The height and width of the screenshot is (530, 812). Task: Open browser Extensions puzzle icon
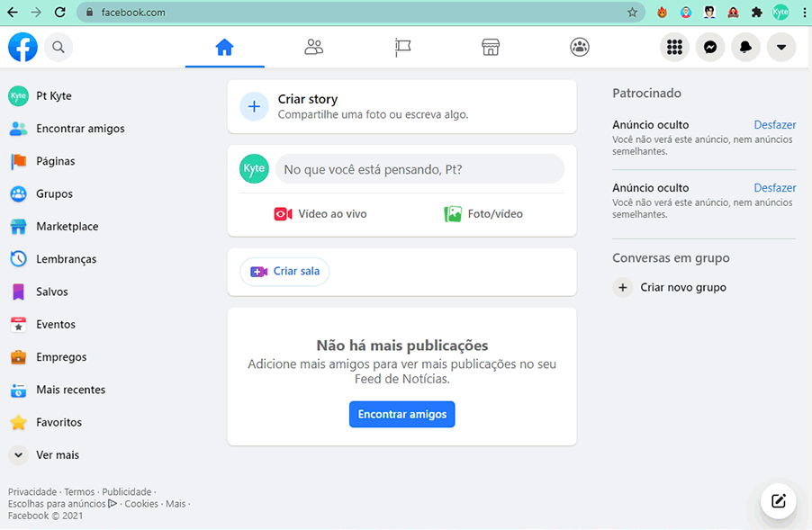[756, 13]
